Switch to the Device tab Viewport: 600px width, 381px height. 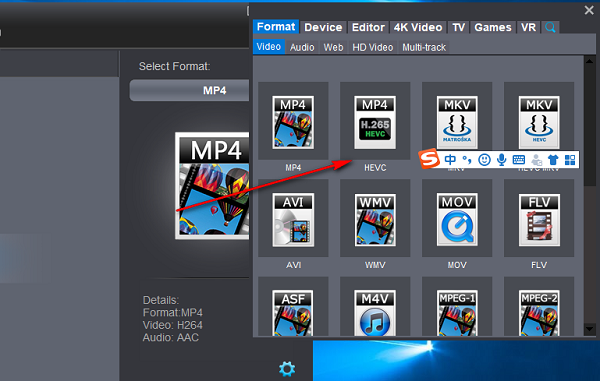pos(323,28)
